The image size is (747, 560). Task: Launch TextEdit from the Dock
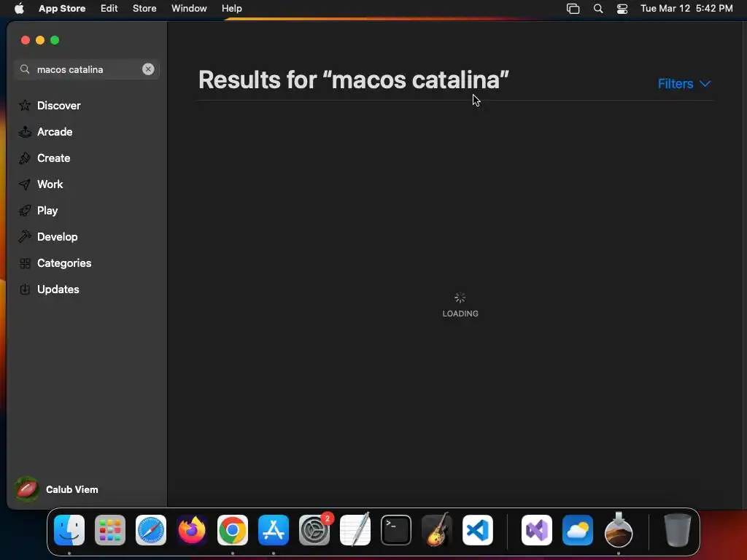tap(355, 529)
